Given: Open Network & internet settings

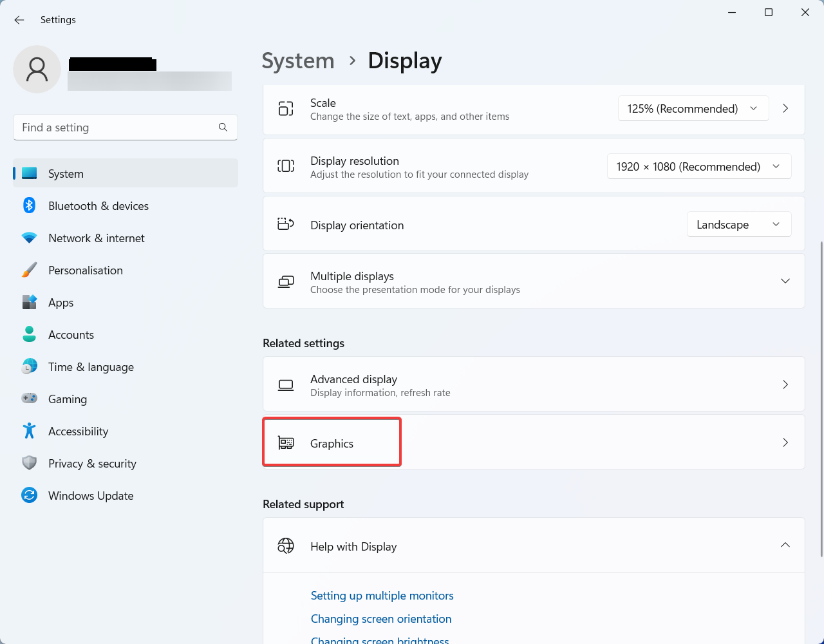Looking at the screenshot, I should (126, 238).
